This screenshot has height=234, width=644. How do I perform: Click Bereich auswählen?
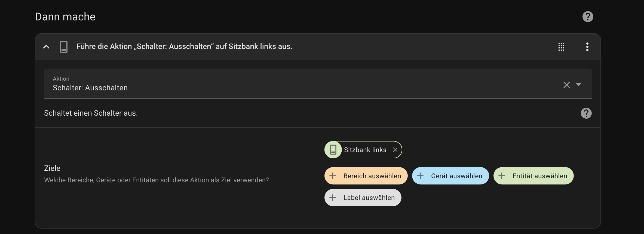366,176
